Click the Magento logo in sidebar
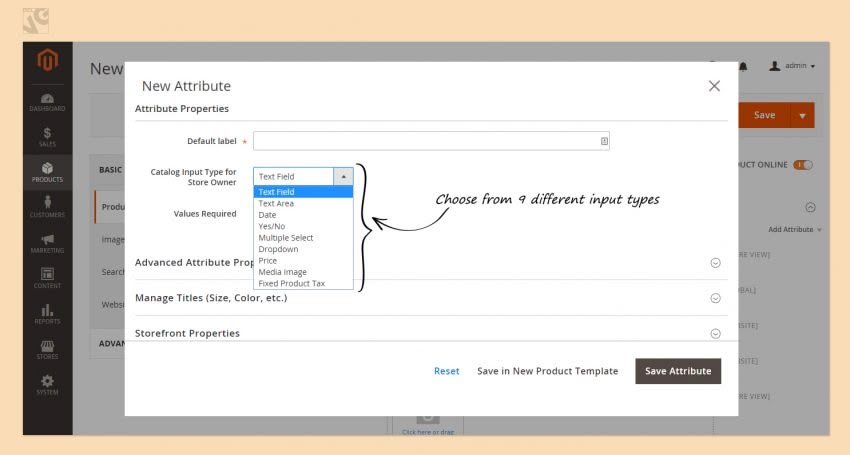850x455 pixels. point(47,60)
